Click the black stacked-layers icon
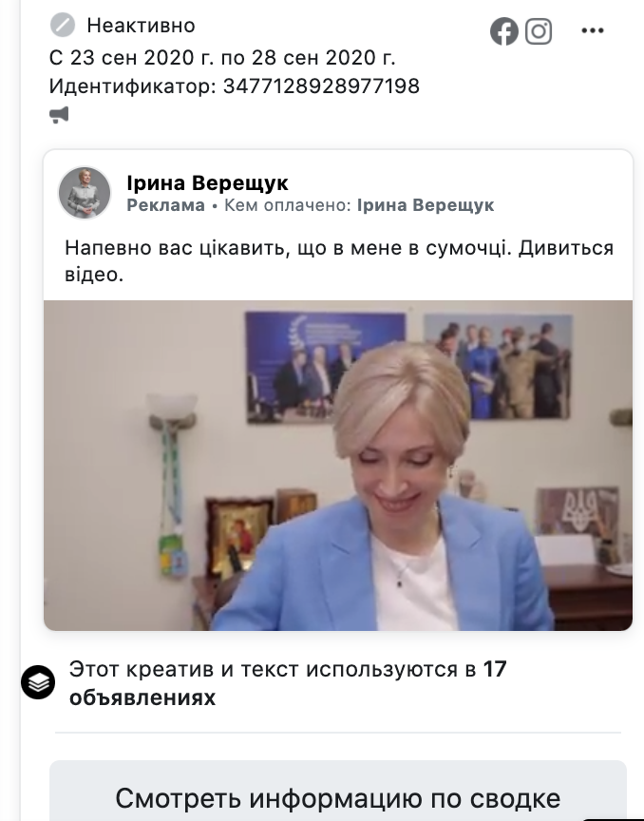Viewport: 644px width, 821px height. click(x=38, y=682)
